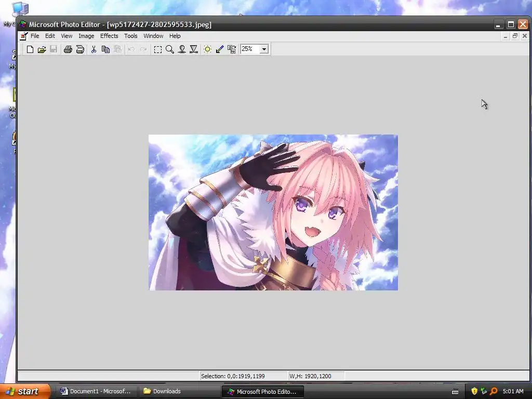Close the document with the menu bar X
Screen dimensions: 532x399
[x=525, y=36]
